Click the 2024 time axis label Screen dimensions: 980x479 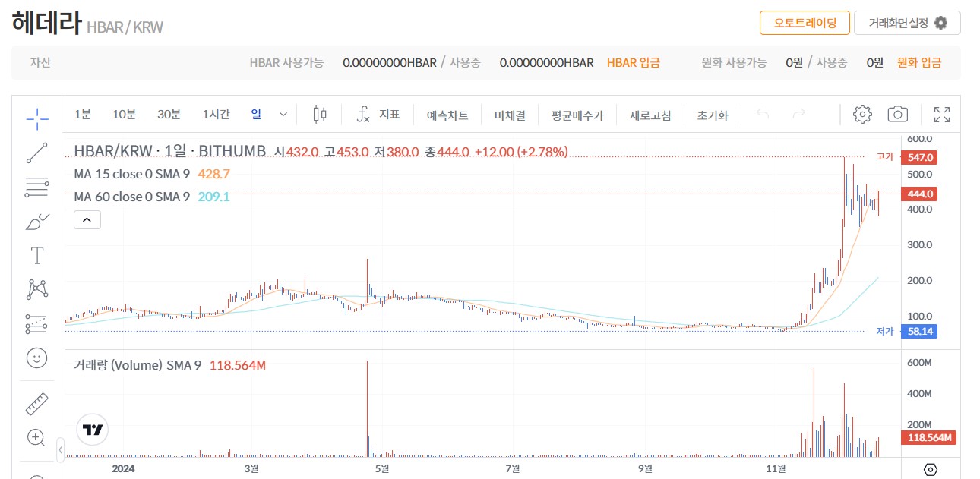point(123,468)
